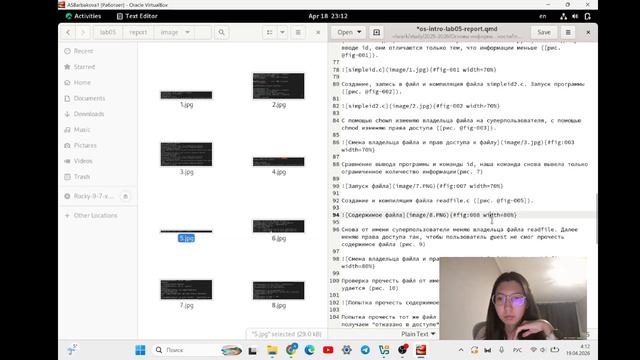
Task: Expand the Open button dropdown arrow
Action: (359, 32)
